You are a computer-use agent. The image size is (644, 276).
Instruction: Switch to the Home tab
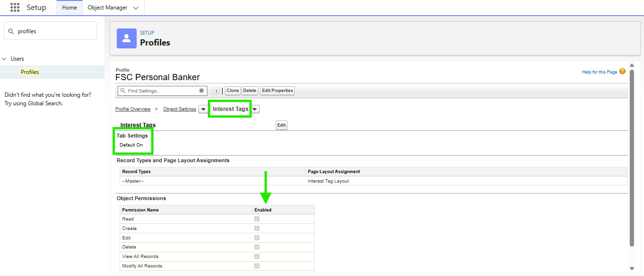[x=69, y=8]
